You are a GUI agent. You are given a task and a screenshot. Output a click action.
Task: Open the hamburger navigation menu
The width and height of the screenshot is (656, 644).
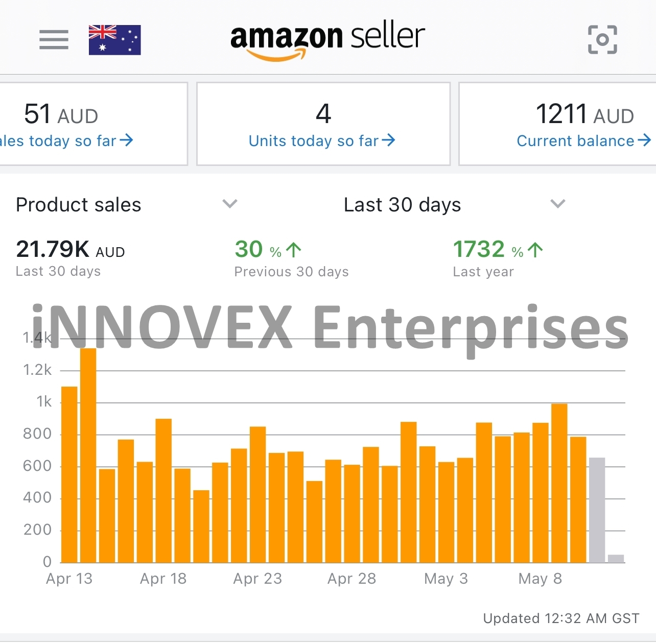[53, 39]
